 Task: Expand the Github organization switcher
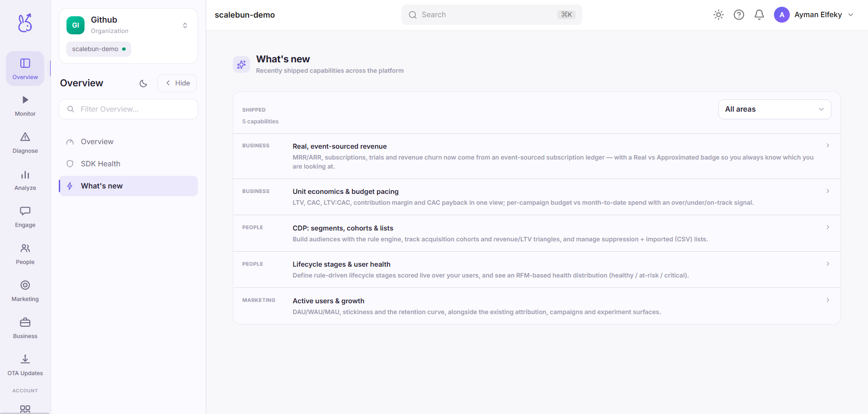(185, 25)
